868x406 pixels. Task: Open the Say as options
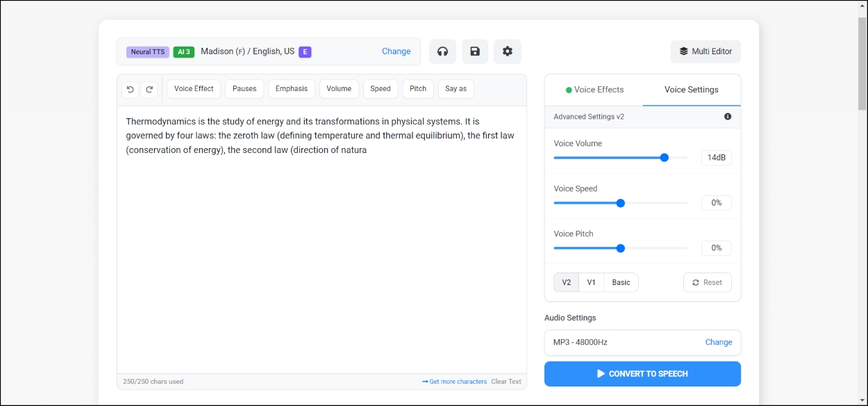pyautogui.click(x=456, y=88)
